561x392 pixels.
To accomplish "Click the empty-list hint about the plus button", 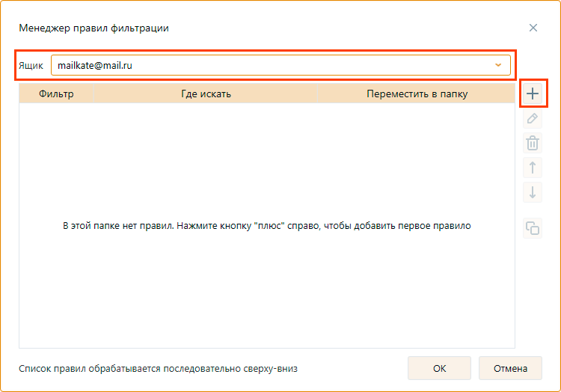I will (x=266, y=225).
